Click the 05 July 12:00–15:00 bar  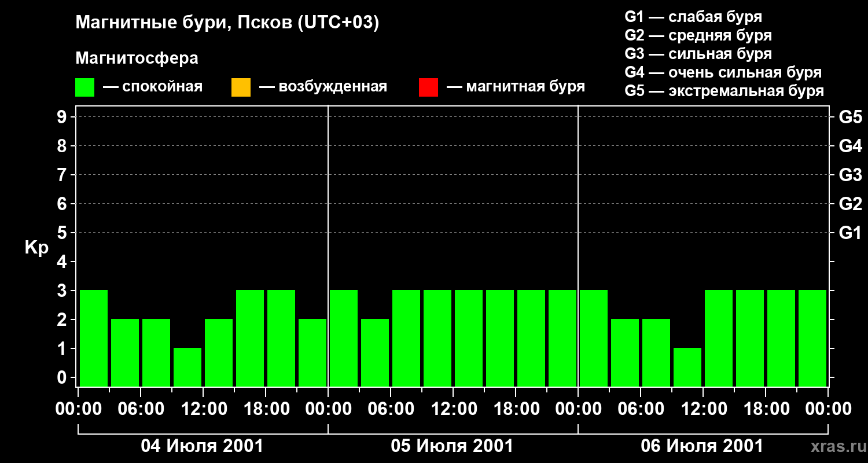pos(469,338)
